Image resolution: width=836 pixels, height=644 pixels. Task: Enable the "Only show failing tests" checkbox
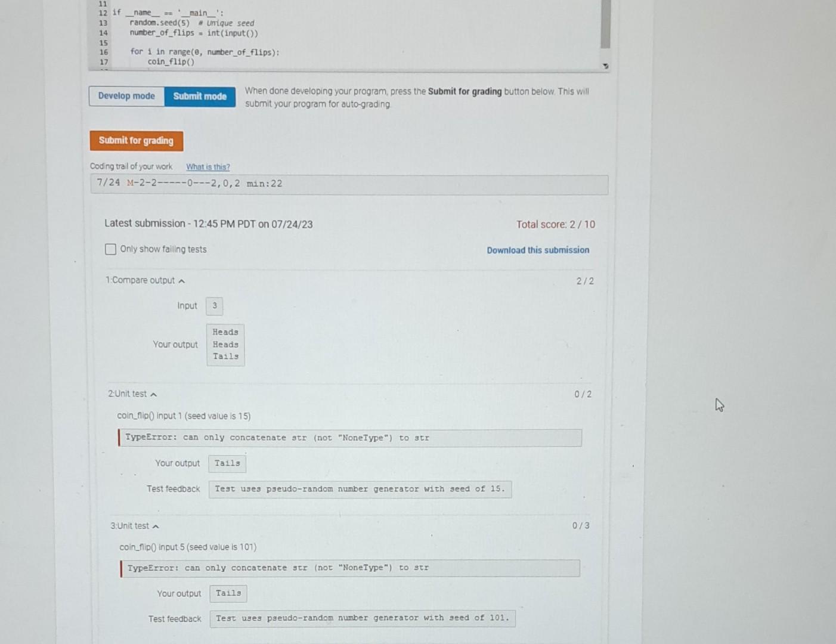point(110,249)
